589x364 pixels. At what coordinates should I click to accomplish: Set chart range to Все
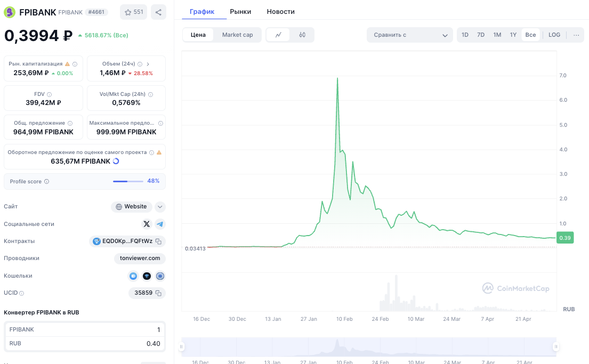pos(530,35)
